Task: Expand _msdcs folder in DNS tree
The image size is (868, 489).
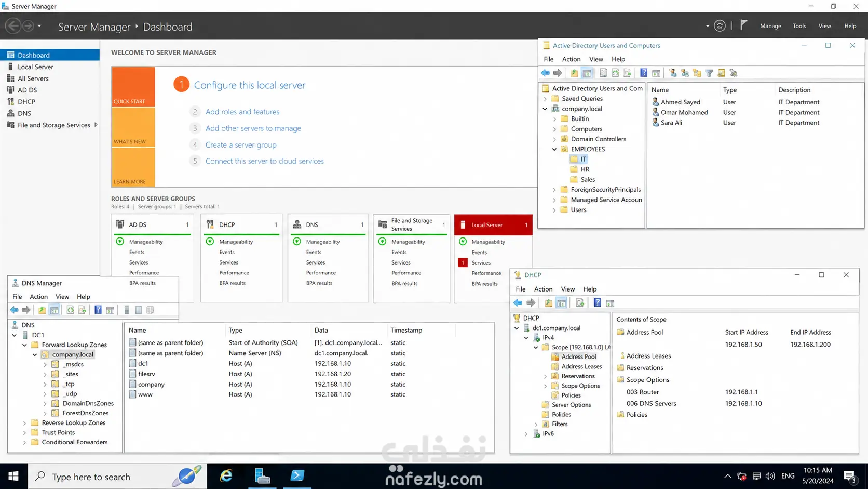Action: (x=45, y=365)
